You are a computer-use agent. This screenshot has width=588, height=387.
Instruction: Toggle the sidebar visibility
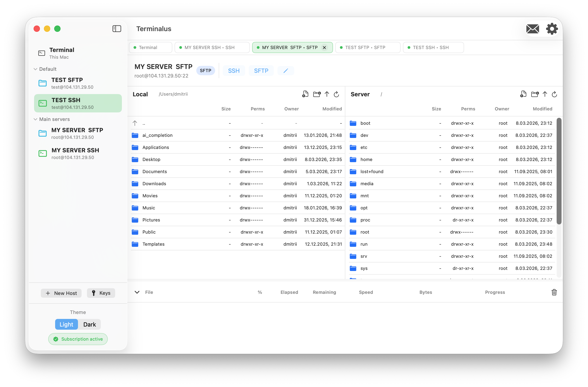117,29
